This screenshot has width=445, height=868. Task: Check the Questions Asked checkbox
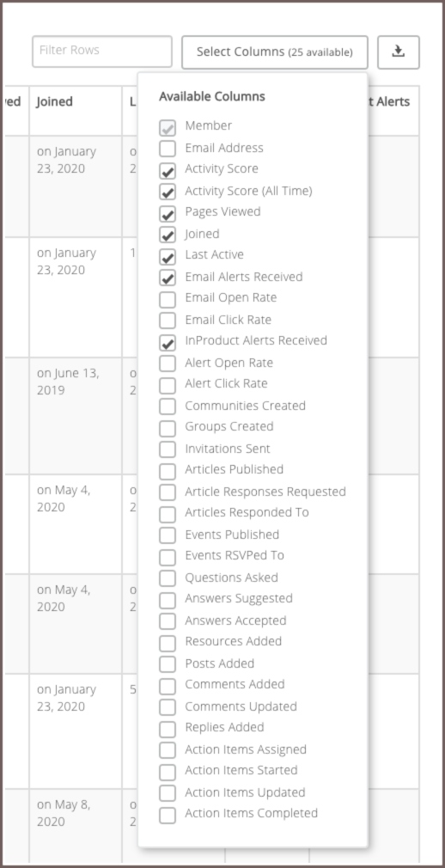tap(168, 578)
